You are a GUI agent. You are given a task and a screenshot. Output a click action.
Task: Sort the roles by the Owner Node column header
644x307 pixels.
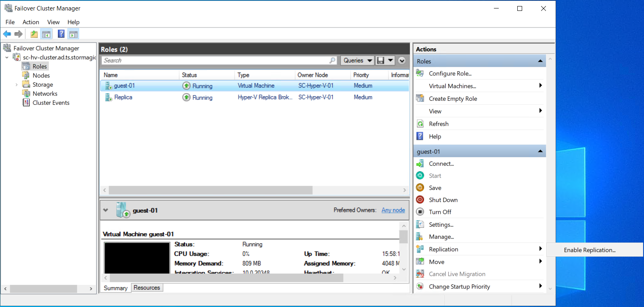point(323,75)
